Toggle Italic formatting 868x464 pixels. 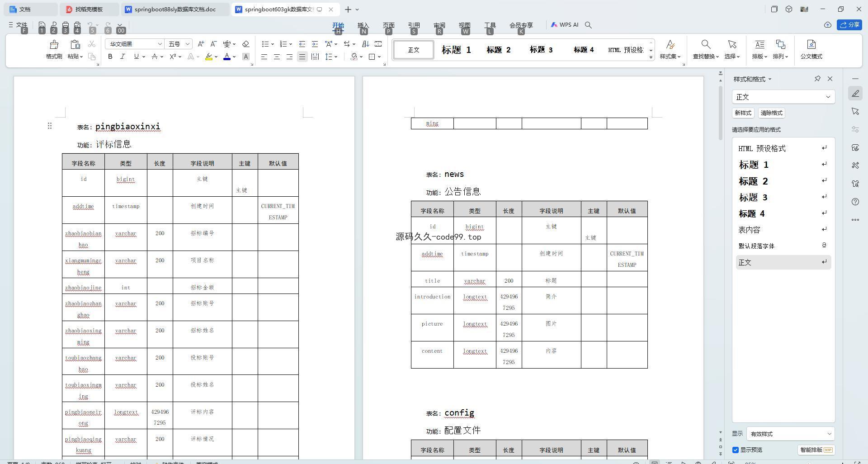click(x=123, y=57)
